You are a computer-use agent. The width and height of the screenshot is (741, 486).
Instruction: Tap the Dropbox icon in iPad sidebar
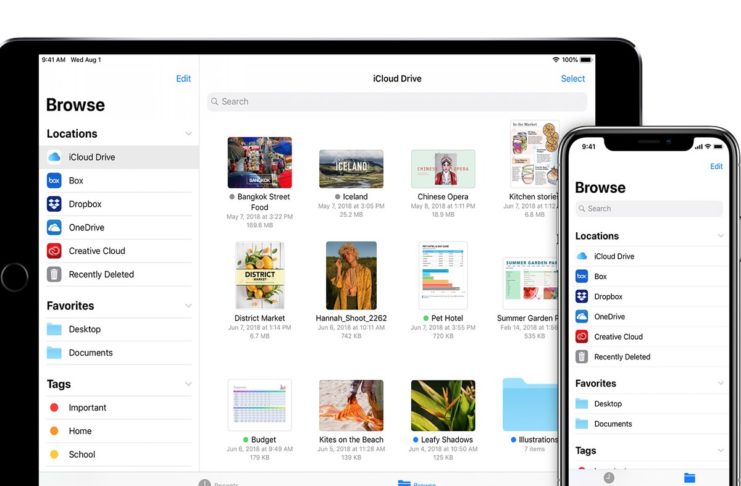(x=54, y=204)
